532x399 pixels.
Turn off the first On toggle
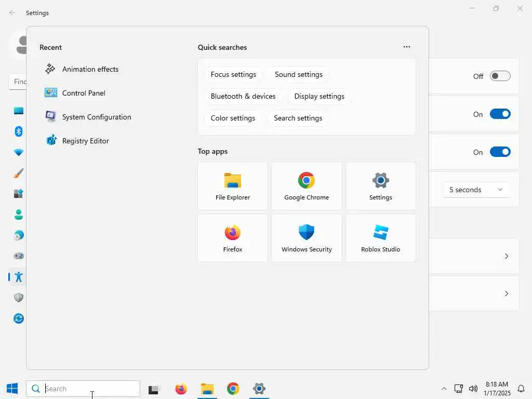coord(500,114)
